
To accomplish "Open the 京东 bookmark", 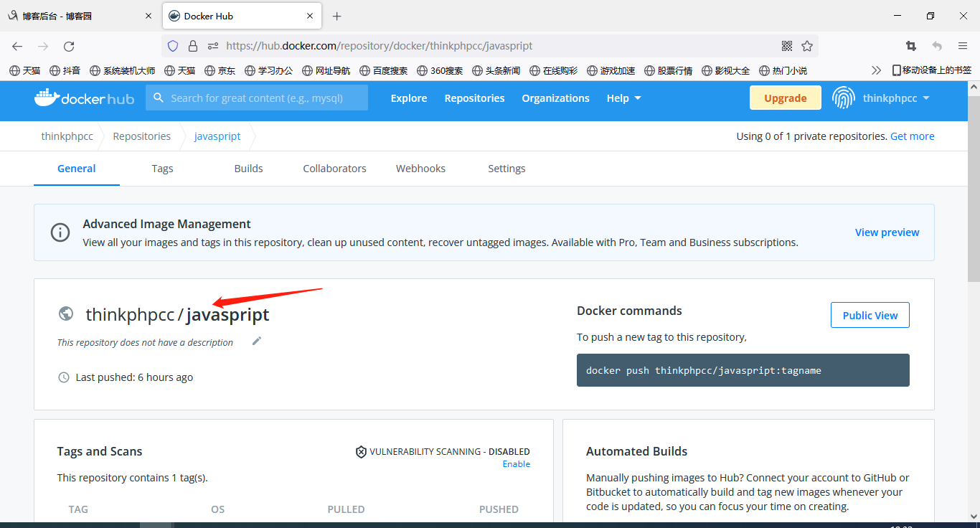I will coord(220,70).
